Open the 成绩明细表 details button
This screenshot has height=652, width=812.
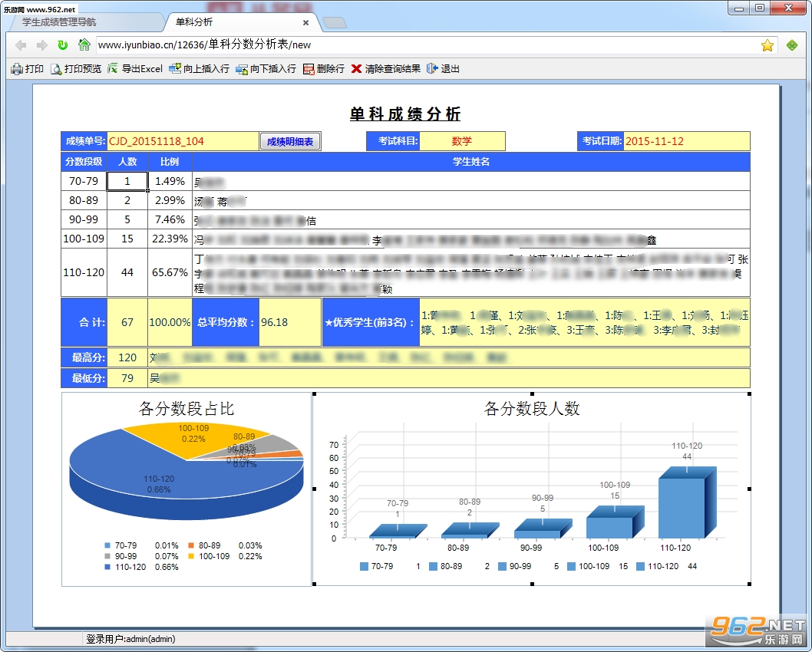coord(290,141)
